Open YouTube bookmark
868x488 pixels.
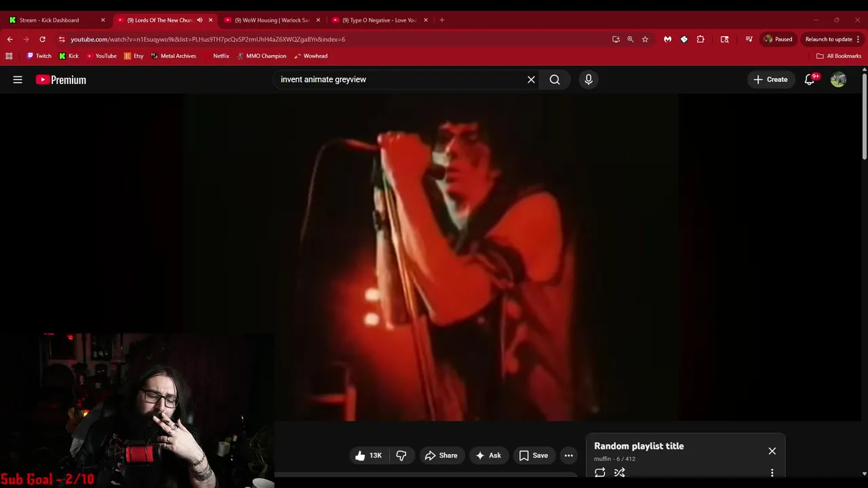[x=101, y=56]
